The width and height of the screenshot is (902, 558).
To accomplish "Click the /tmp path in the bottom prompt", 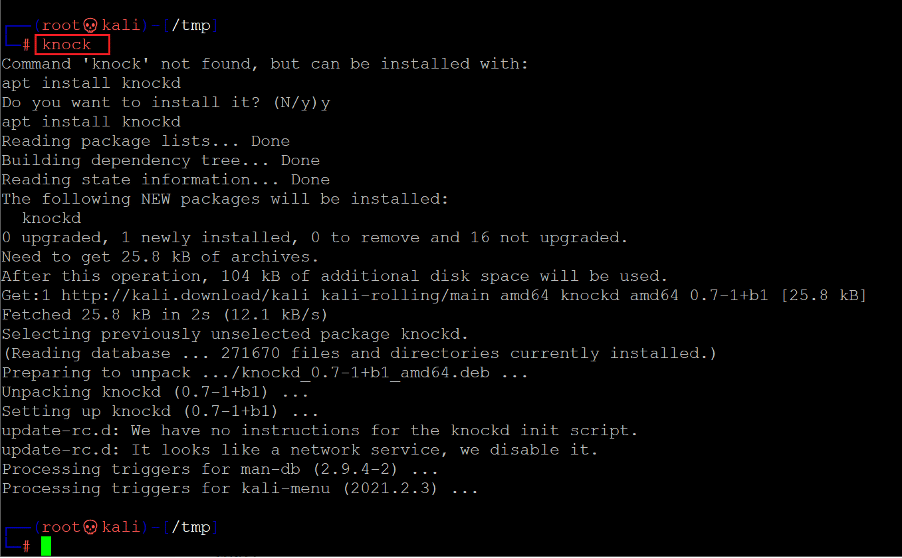I will click(190, 527).
